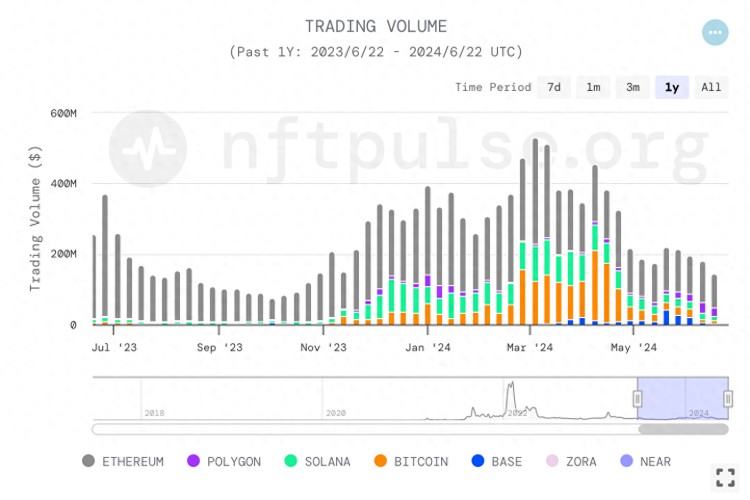Select the 1y time period
Screen dimensions: 750x500
pos(672,87)
